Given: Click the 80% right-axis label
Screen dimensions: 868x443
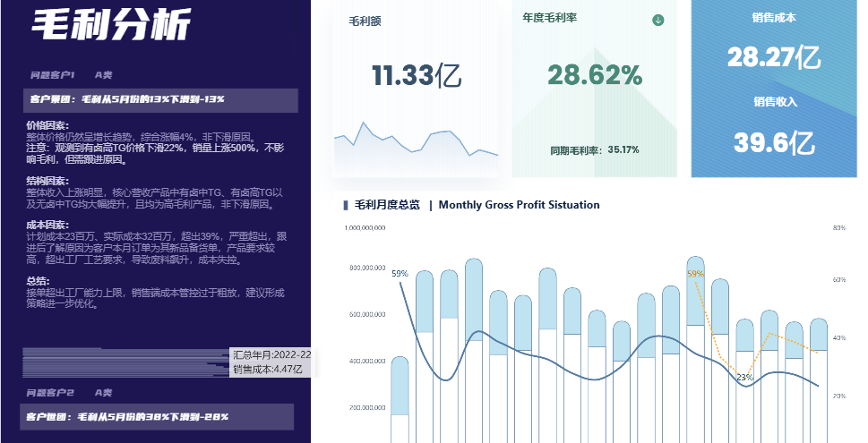Looking at the screenshot, I should pos(839,228).
